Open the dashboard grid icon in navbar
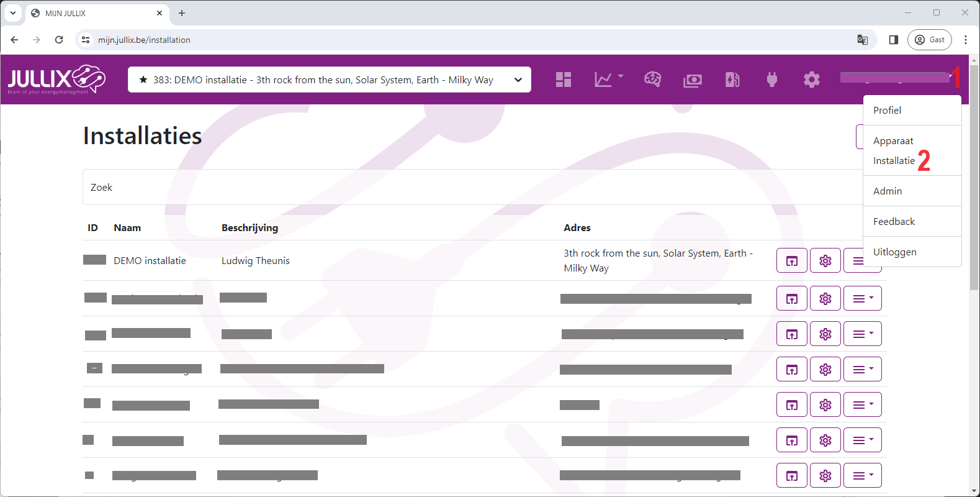 (x=564, y=80)
